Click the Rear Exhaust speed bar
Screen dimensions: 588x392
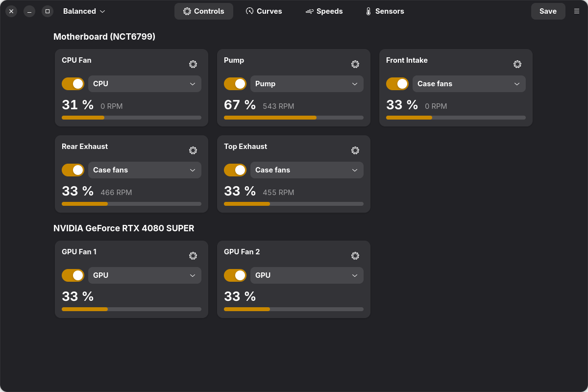tap(131, 204)
